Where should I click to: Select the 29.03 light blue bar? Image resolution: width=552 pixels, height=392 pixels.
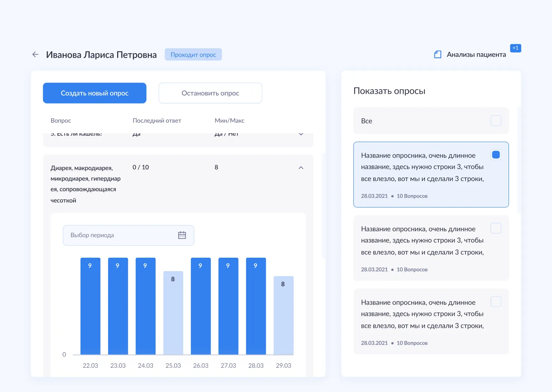283,315
